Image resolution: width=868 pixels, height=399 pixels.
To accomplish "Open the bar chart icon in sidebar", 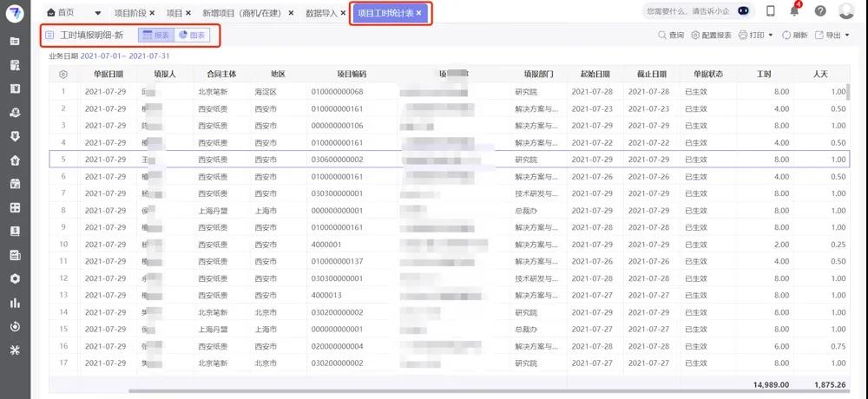I will [x=15, y=303].
